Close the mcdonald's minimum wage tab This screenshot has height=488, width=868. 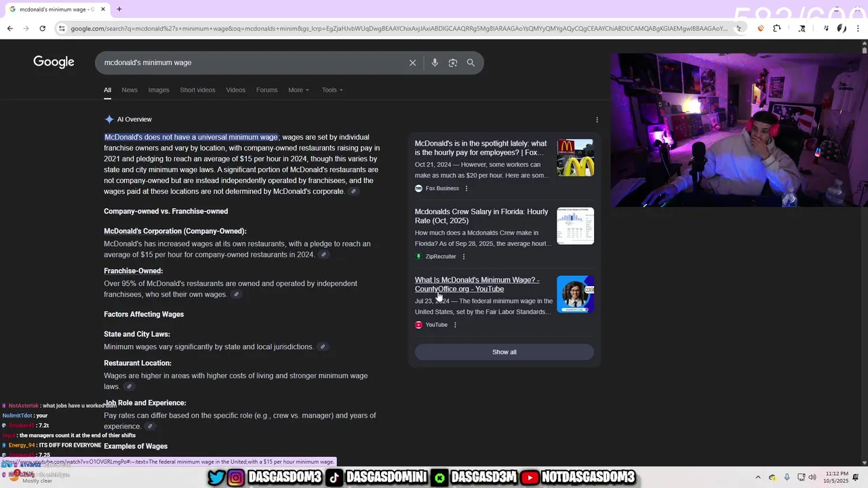click(x=103, y=9)
